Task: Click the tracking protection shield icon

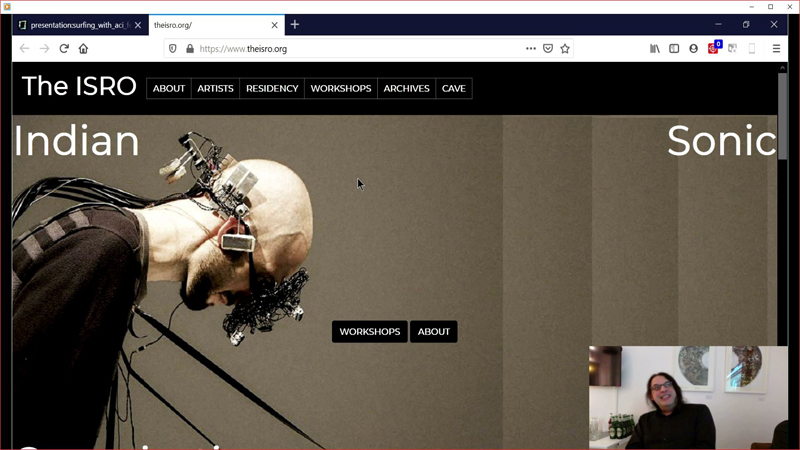Action: pos(172,48)
